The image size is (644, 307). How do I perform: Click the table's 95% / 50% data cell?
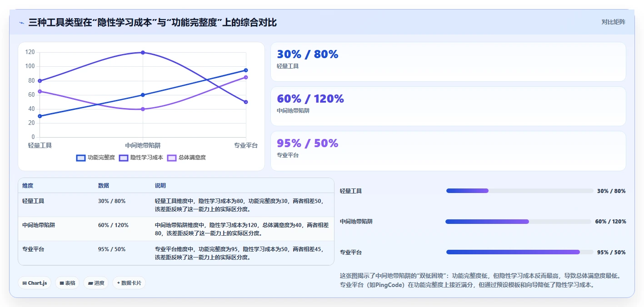112,249
